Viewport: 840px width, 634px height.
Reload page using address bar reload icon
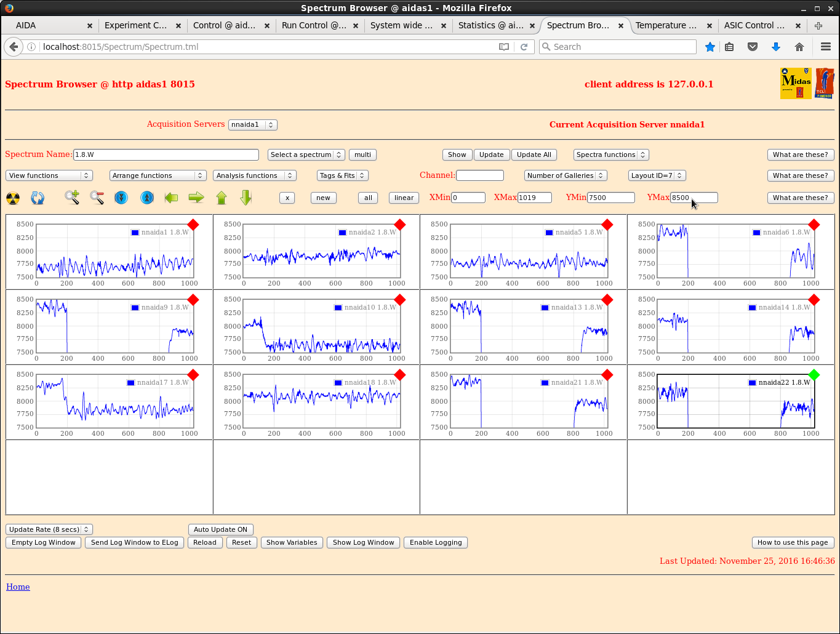(x=524, y=47)
